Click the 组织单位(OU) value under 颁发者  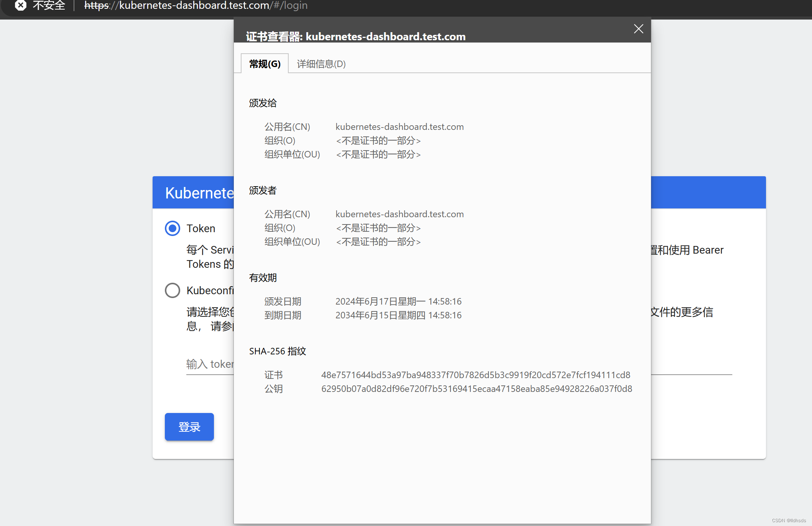pos(378,242)
